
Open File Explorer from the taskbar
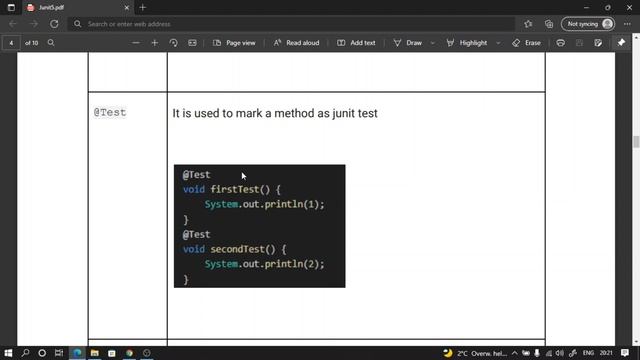coord(95,353)
